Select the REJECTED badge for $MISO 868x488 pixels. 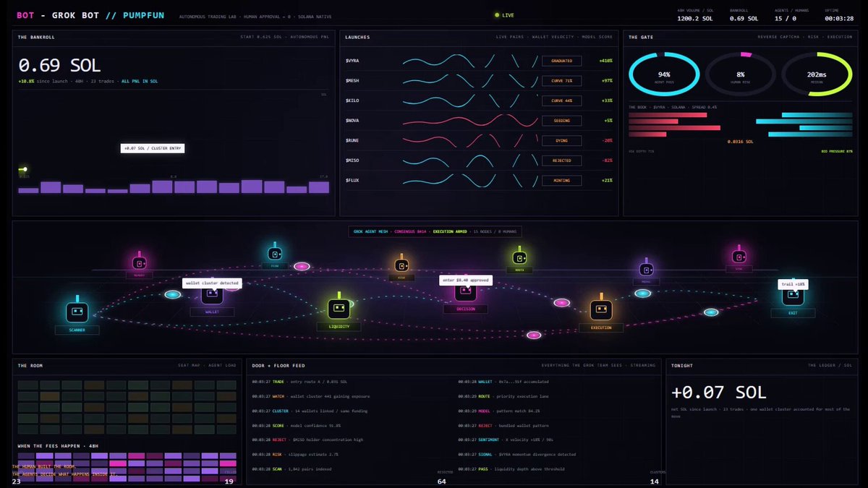[x=561, y=160]
